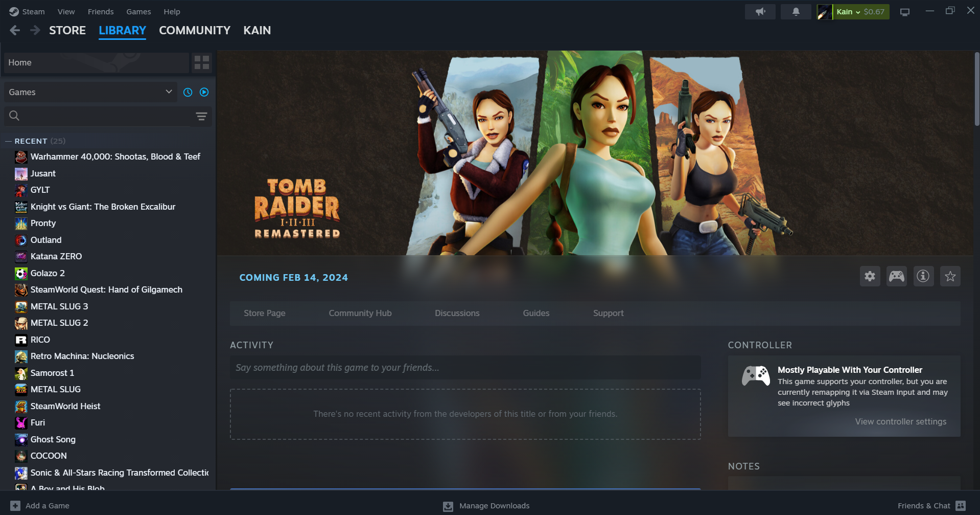Switch to the COMMUNITY tab

point(195,31)
